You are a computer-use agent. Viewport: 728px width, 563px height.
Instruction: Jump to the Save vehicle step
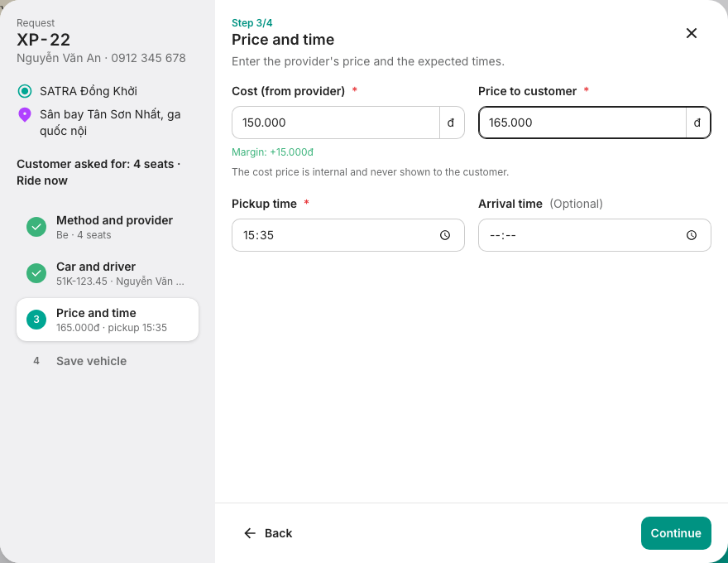click(x=108, y=361)
